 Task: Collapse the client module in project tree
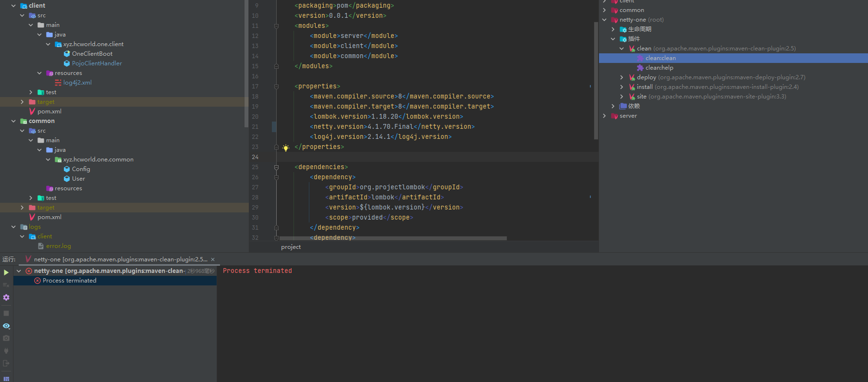point(13,6)
